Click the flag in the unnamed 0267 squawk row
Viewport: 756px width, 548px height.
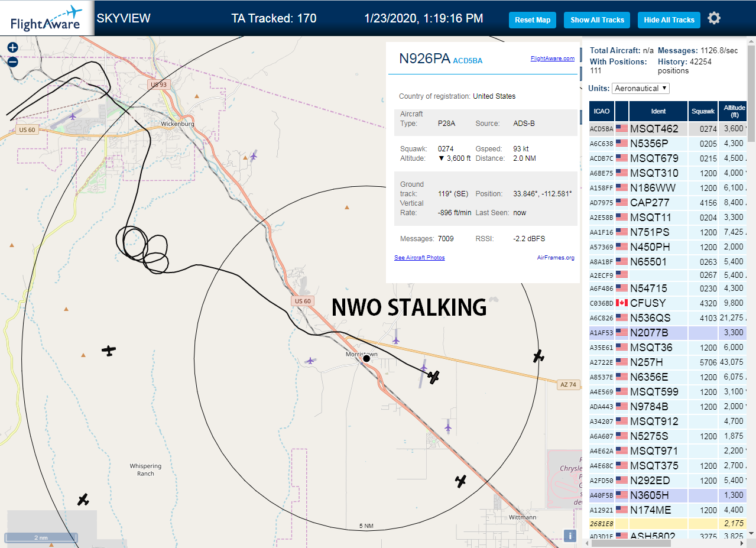point(622,274)
